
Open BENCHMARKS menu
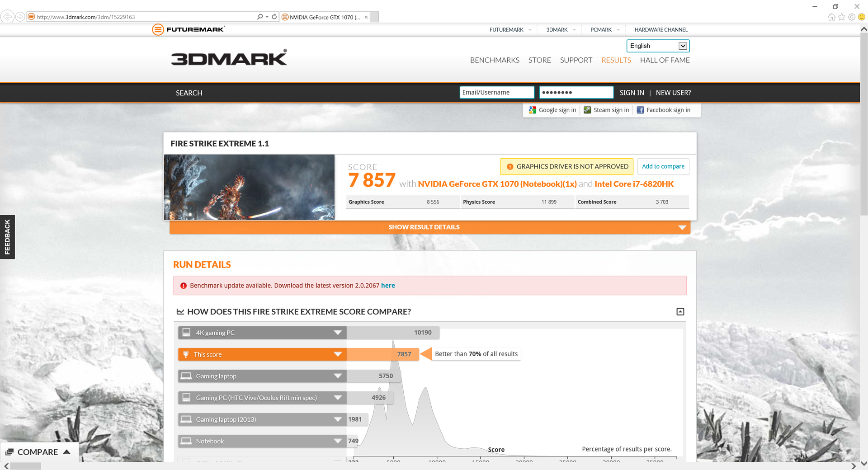(495, 60)
